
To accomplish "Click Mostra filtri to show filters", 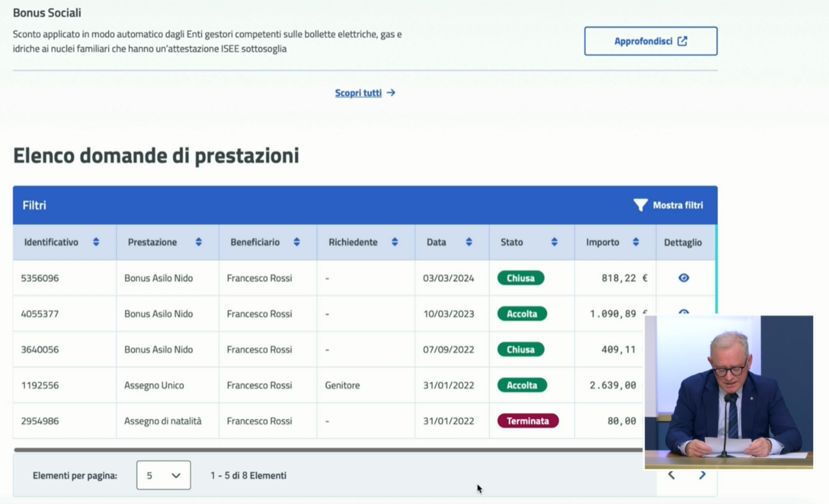I will (677, 205).
